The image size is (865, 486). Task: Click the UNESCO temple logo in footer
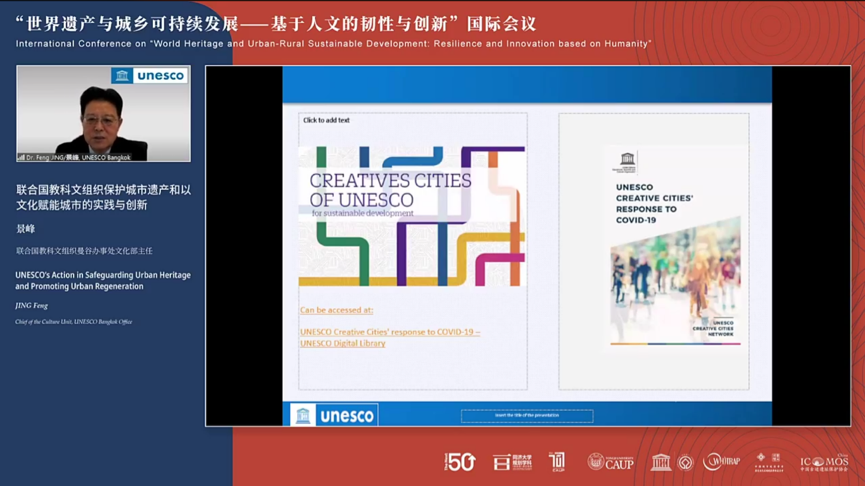pos(660,462)
